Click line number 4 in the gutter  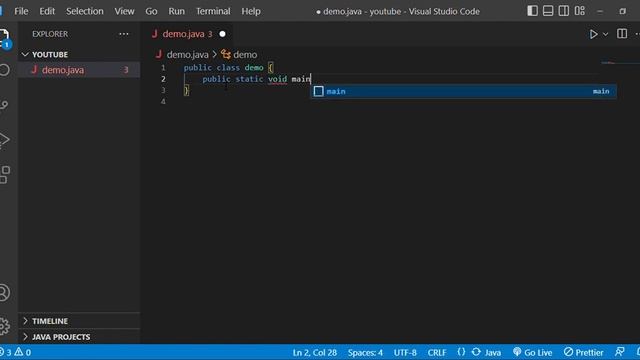tap(163, 101)
